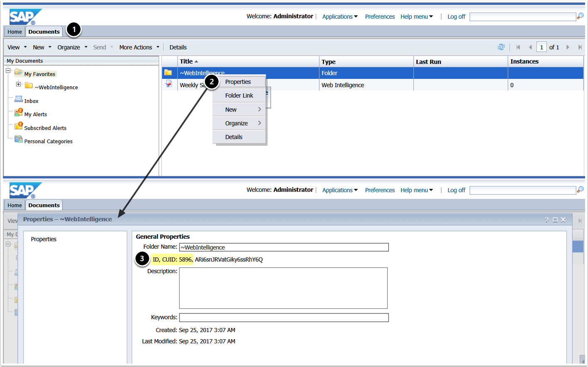Click the refresh icon in the document toolbar
588x367 pixels.
pyautogui.click(x=501, y=47)
